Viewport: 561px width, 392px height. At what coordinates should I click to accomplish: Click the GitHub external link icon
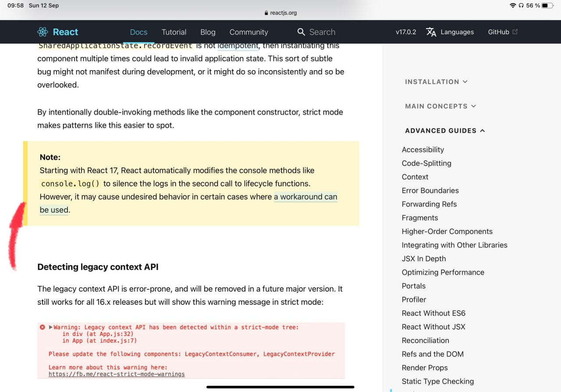(515, 32)
